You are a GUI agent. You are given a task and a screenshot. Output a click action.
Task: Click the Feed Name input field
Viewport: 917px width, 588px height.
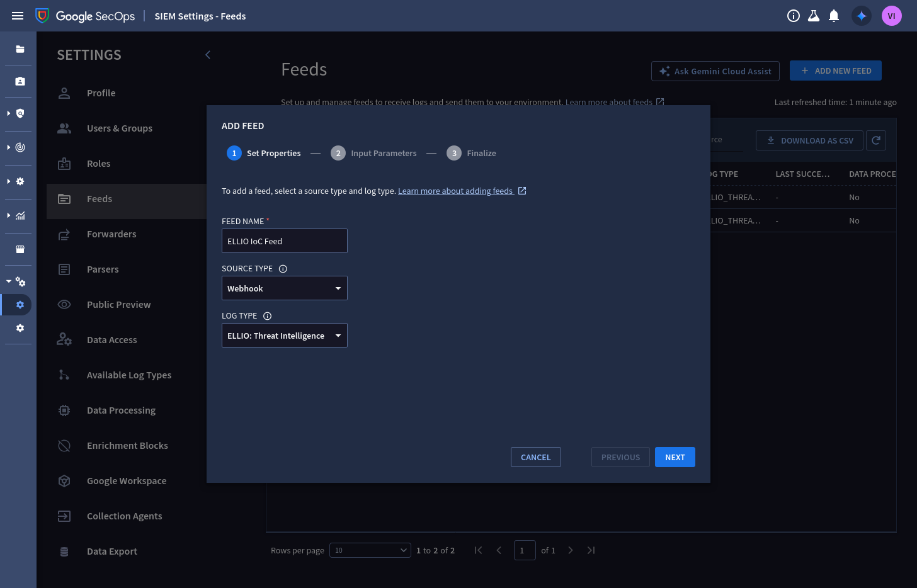coord(285,241)
